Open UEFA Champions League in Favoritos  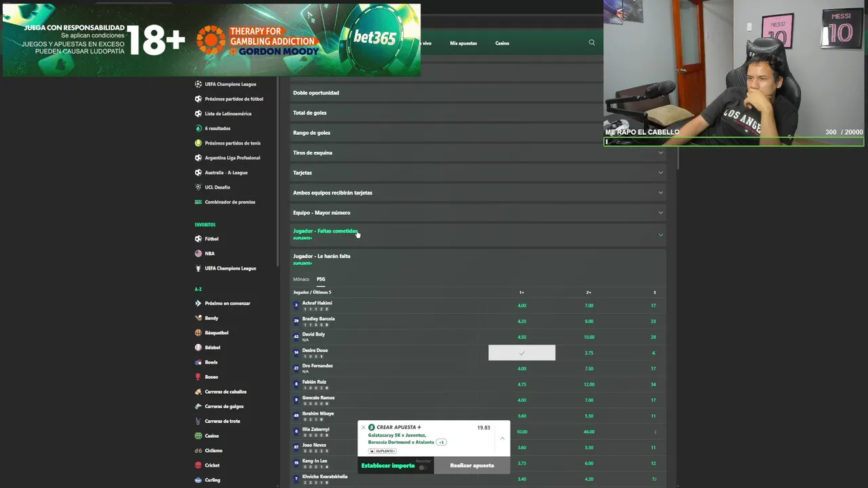(x=231, y=268)
